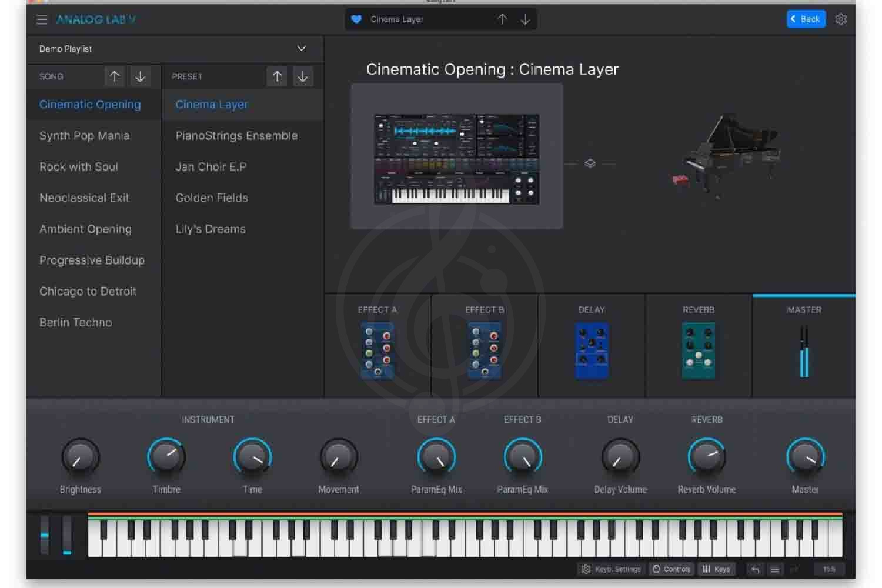Expand the Demo Playlist dropdown
Screen dimensions: 882x588
pyautogui.click(x=301, y=48)
